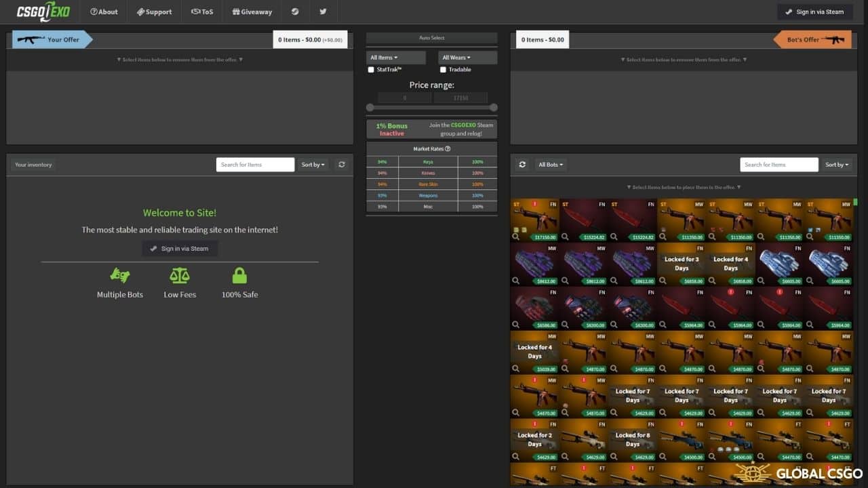Viewport: 868px width, 488px height.
Task: Enable the Tradable filter checkbox
Action: click(443, 70)
